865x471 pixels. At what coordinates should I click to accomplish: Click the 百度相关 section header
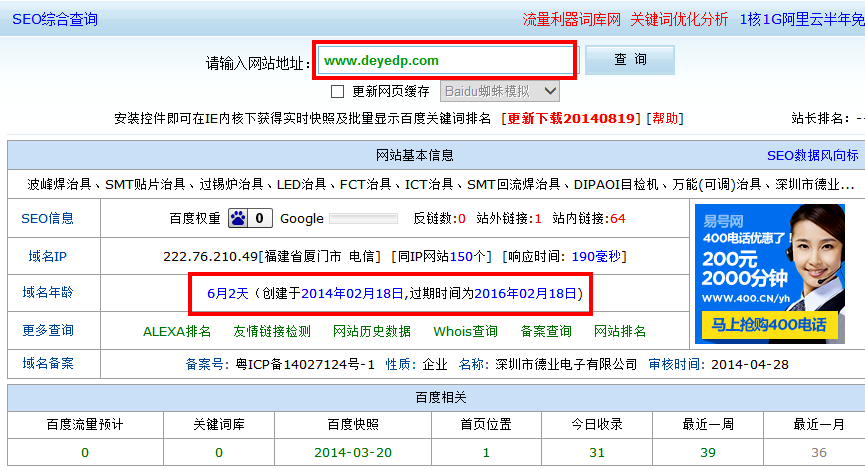click(441, 398)
